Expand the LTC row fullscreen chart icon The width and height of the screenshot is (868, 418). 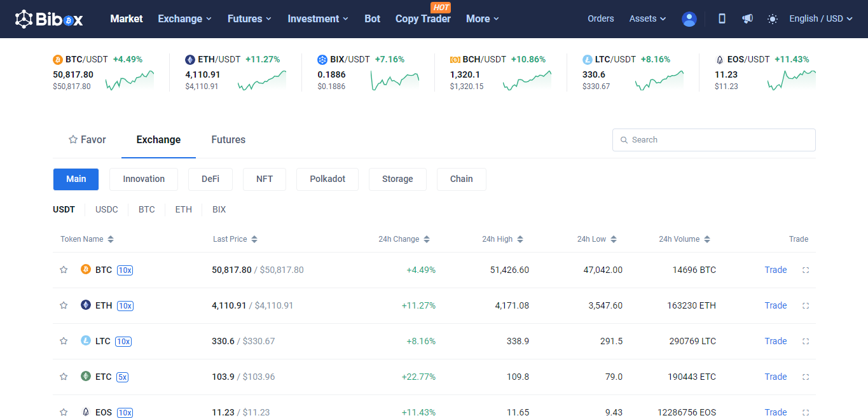click(x=806, y=341)
